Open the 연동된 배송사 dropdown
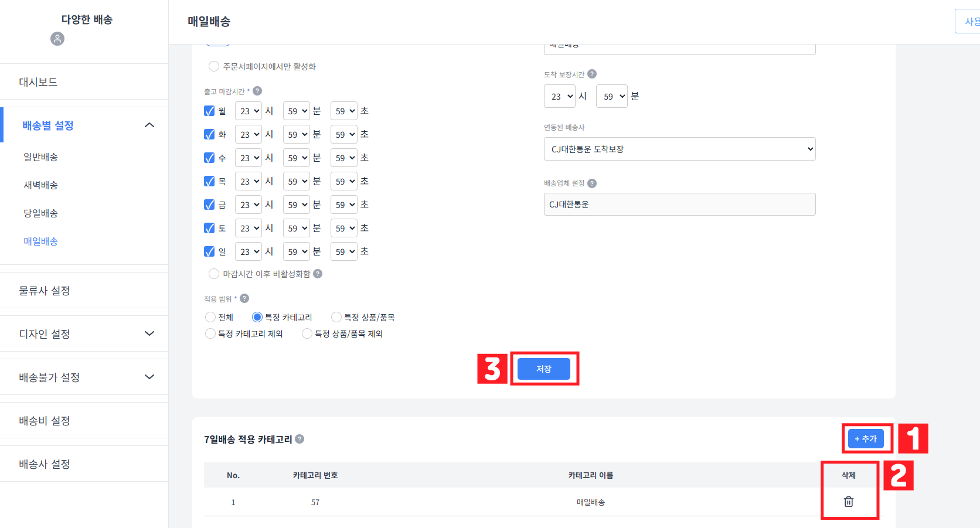980x528 pixels. [x=679, y=149]
